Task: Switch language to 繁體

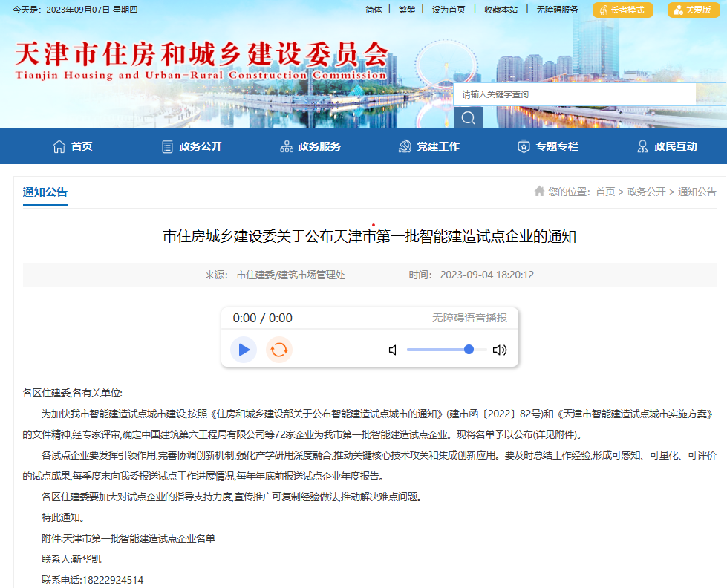Action: [406, 10]
